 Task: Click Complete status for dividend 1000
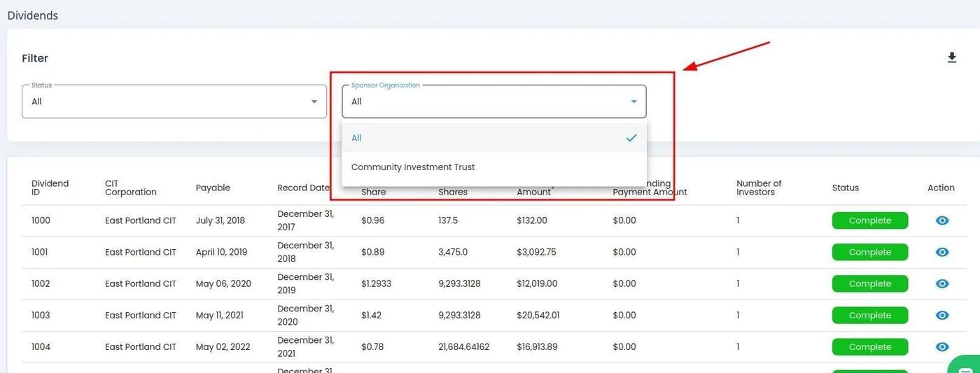point(869,220)
